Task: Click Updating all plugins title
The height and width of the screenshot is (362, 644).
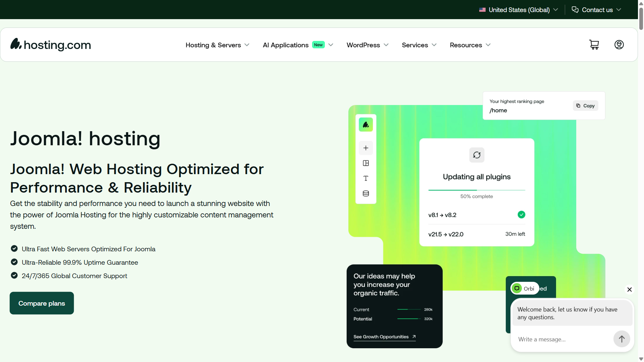Action: tap(477, 177)
